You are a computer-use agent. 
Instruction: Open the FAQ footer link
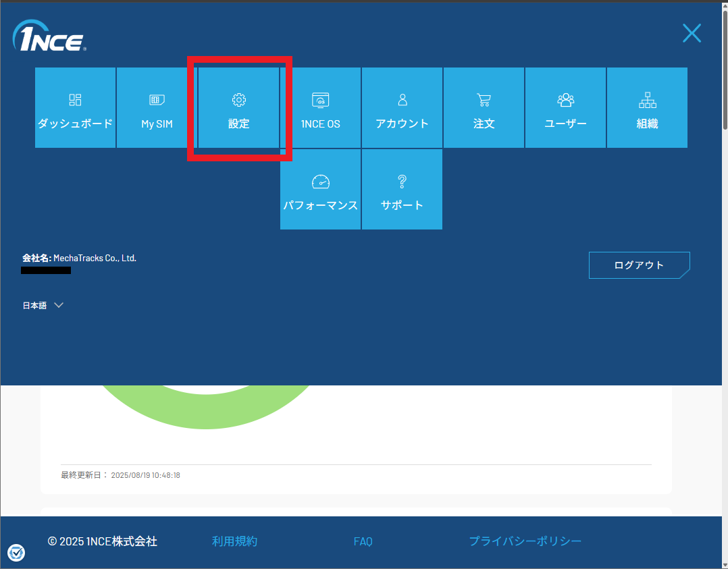click(363, 541)
